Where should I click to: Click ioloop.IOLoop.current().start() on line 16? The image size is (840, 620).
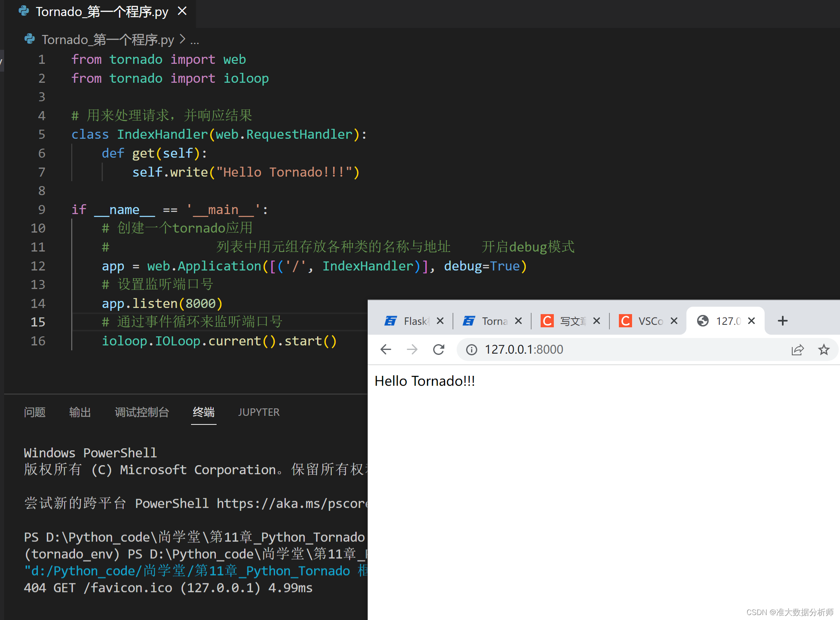click(x=219, y=341)
